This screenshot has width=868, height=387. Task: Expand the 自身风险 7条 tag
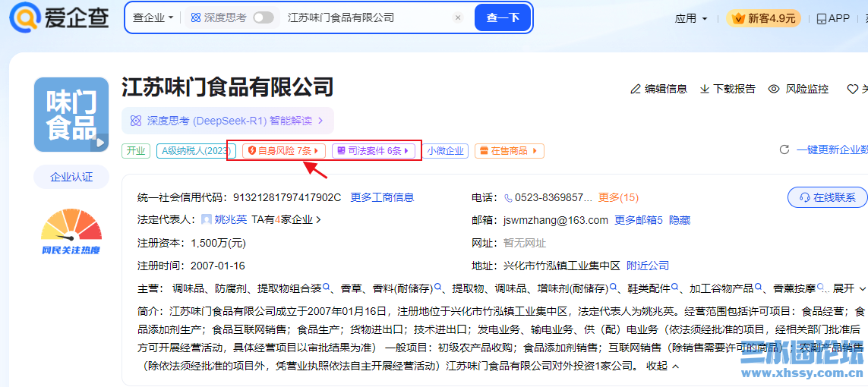click(283, 150)
